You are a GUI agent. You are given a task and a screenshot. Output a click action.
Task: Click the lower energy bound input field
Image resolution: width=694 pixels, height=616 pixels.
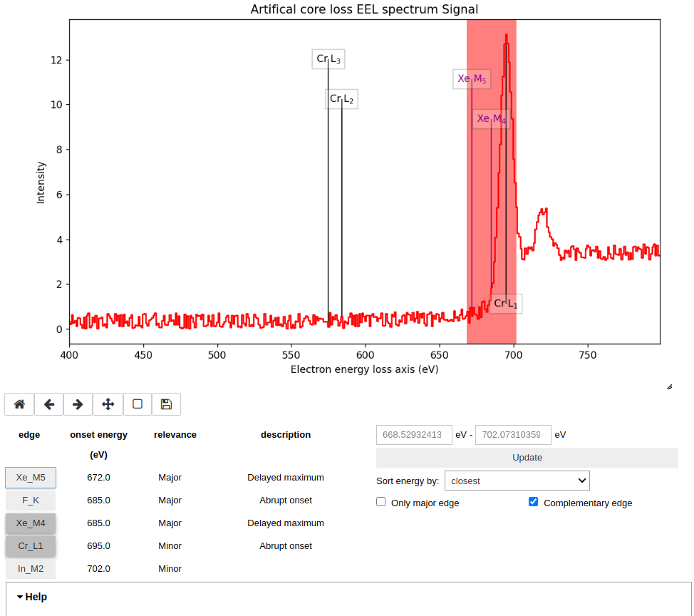[x=414, y=435]
